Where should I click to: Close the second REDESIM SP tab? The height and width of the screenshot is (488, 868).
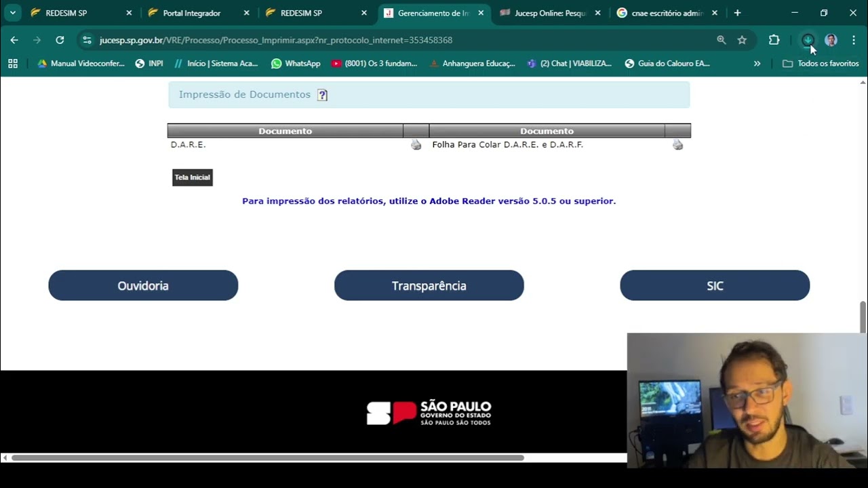click(364, 13)
